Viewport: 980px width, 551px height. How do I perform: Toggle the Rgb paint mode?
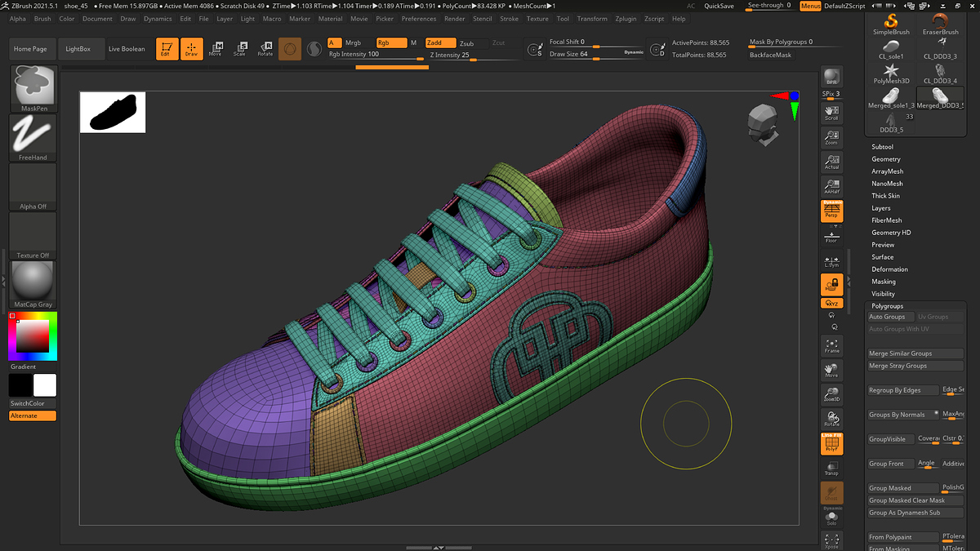pyautogui.click(x=390, y=42)
